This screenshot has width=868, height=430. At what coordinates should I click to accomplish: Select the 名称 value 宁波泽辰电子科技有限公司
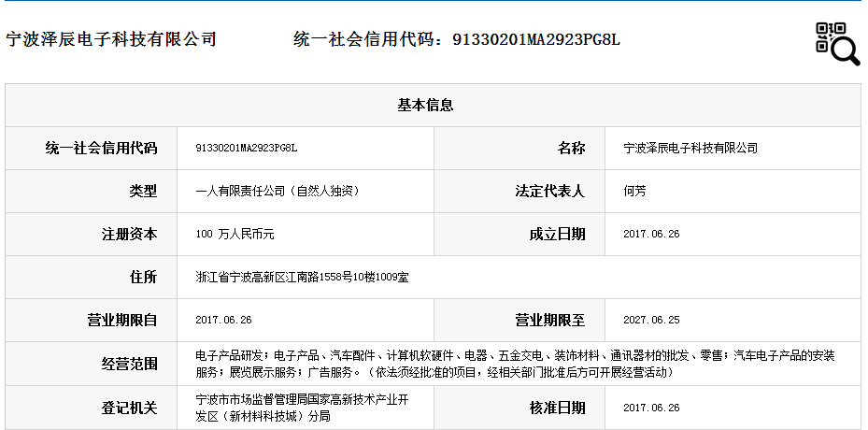(x=690, y=148)
